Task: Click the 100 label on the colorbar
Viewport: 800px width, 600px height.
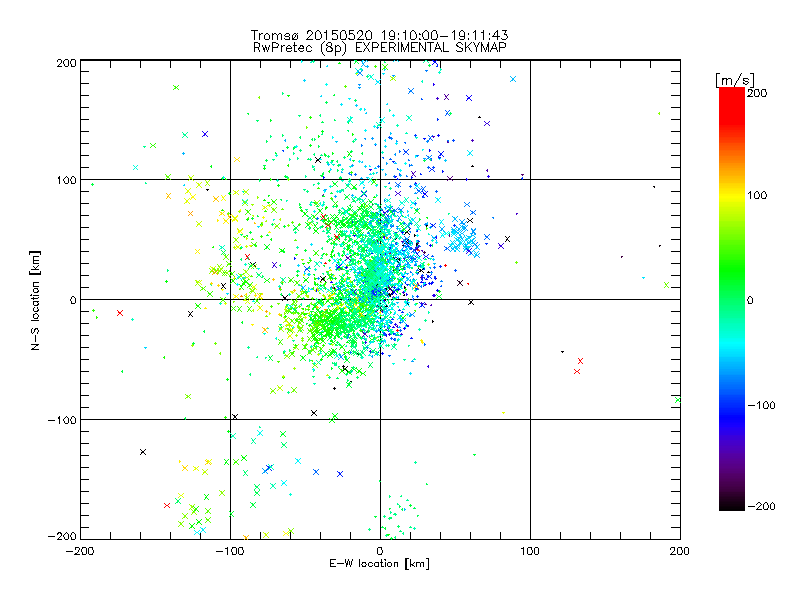Action: coord(757,195)
